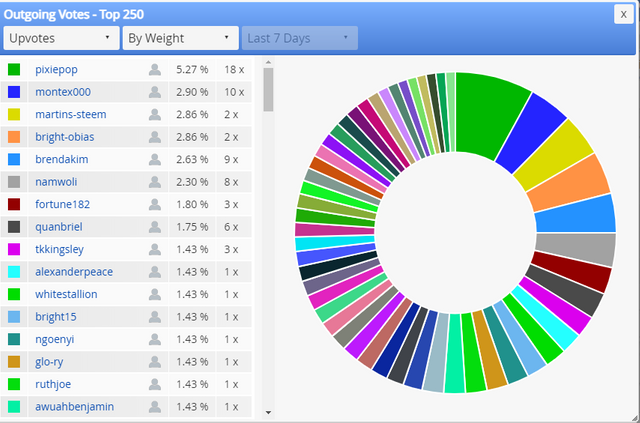
Task: Select the orange bright-obias donut segment
Action: pyautogui.click(x=568, y=182)
